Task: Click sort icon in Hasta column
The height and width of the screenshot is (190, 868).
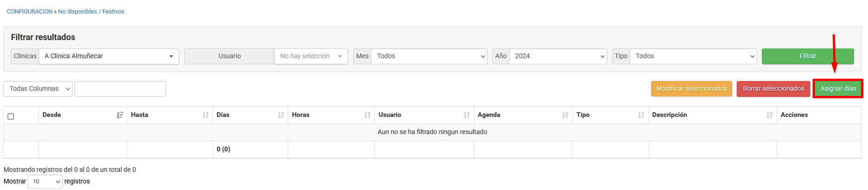Action: (205, 115)
